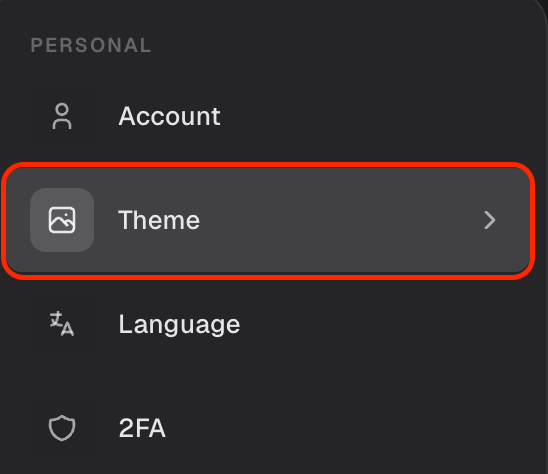This screenshot has height=474, width=548.
Task: Click the "Theme" text label
Action: click(x=159, y=220)
